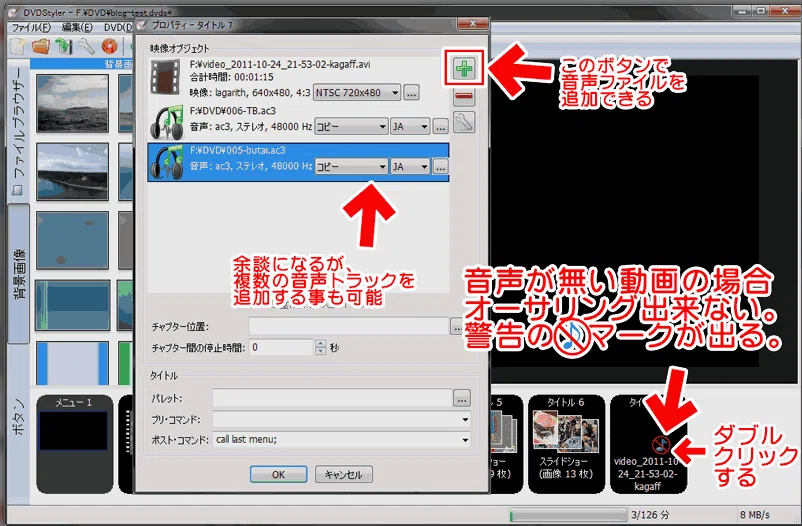Select the headphones icon for 005-butai.ac3

[x=167, y=162]
